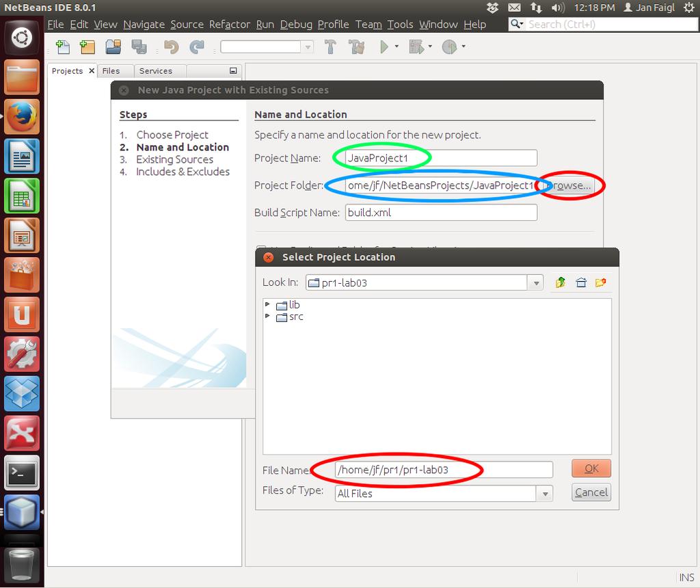
Task: Click the New Project toolbar icon
Action: click(x=87, y=46)
